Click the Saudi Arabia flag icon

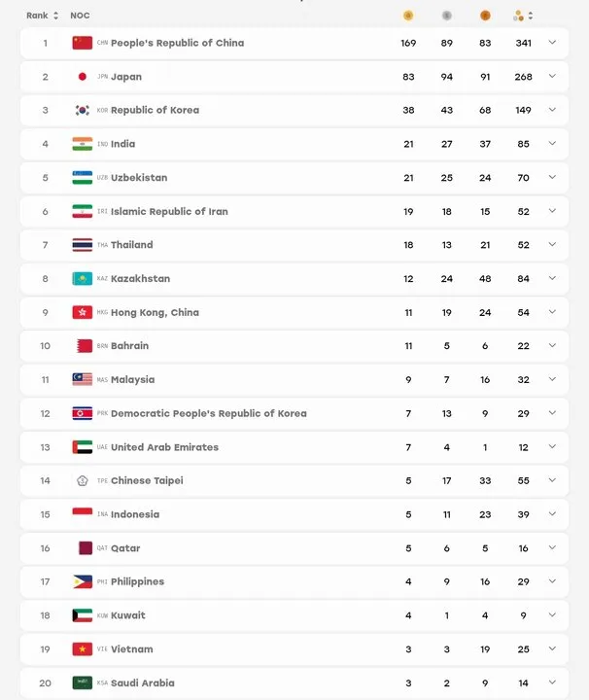pyautogui.click(x=82, y=682)
